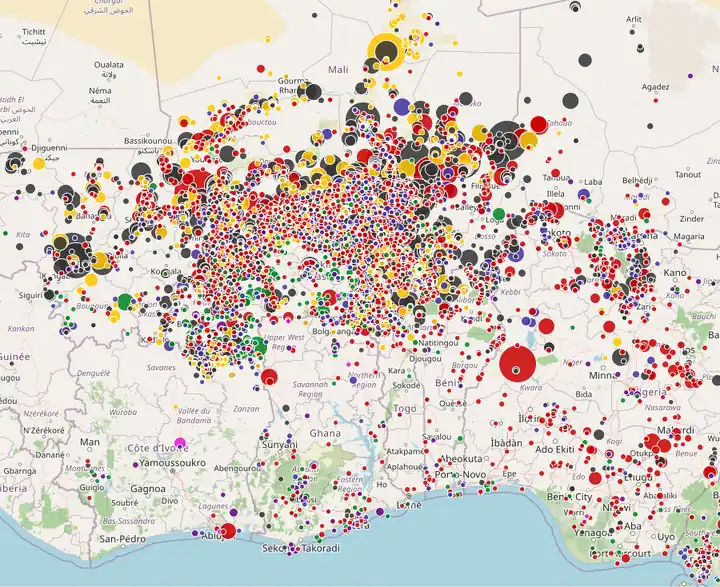The width and height of the screenshot is (720, 587).
Task: Select the N'Zérékoré city label
Action: tap(44, 430)
